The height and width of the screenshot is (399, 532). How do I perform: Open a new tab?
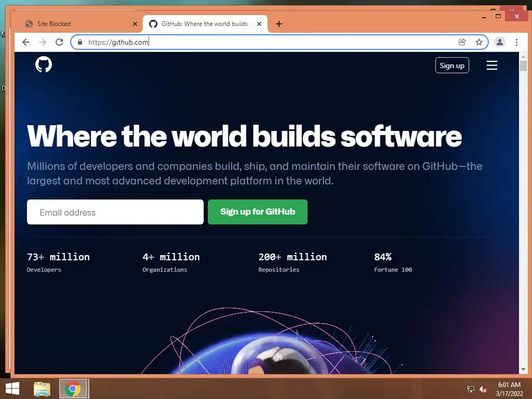click(x=279, y=24)
